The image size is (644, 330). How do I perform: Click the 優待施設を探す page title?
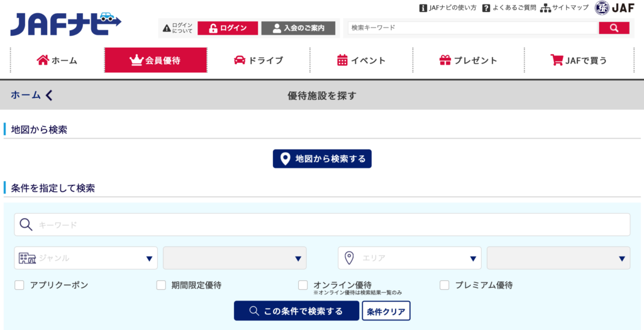point(322,96)
